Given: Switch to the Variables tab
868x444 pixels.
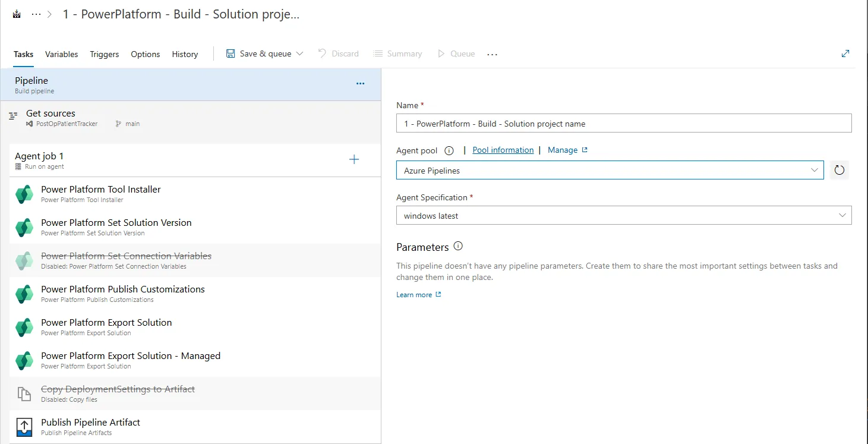Looking at the screenshot, I should tap(62, 54).
